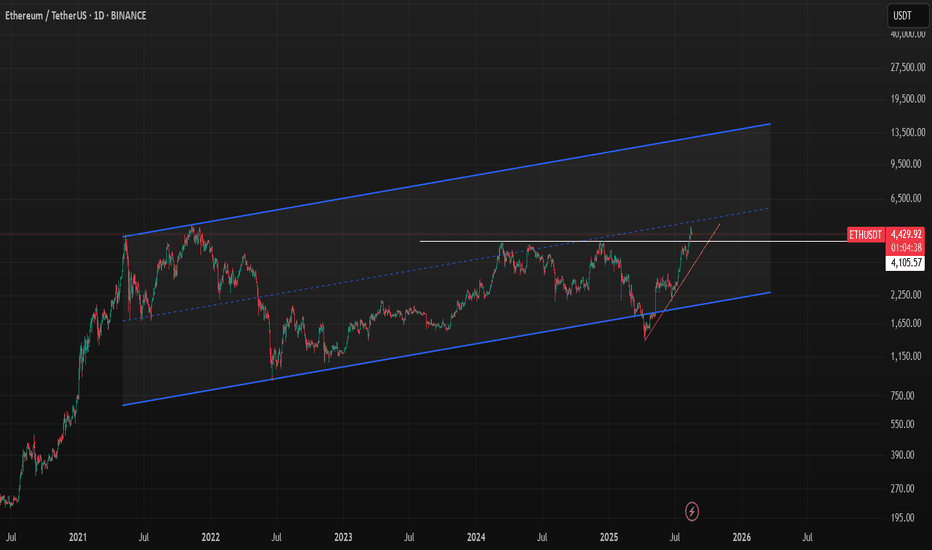Click the Ethereum / TetherUS chart title
The height and width of the screenshot is (550, 932).
tap(75, 15)
